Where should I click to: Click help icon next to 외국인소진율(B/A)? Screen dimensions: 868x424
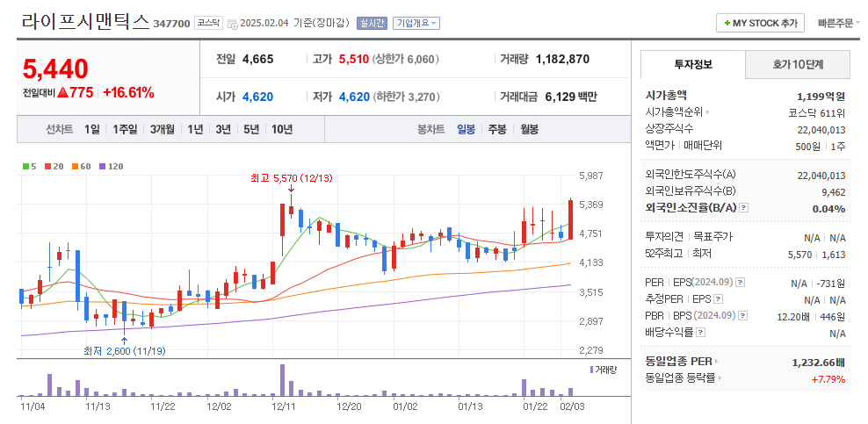click(744, 208)
